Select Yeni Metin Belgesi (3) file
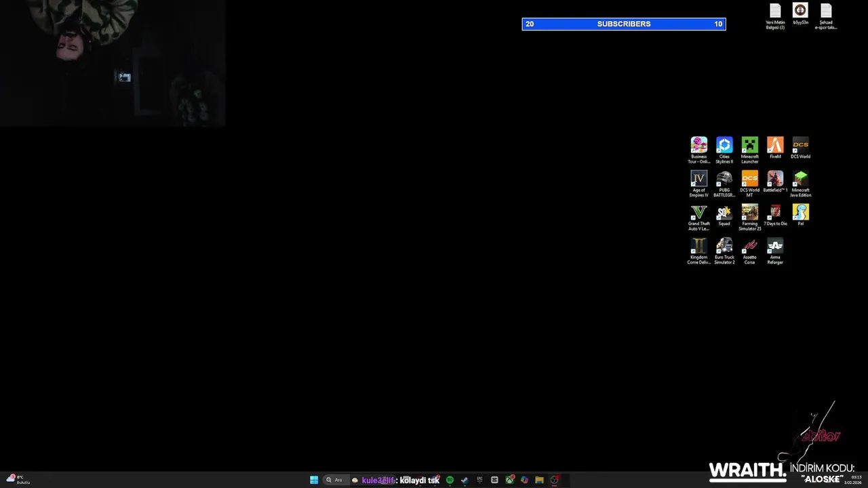The image size is (868, 488). tap(775, 16)
